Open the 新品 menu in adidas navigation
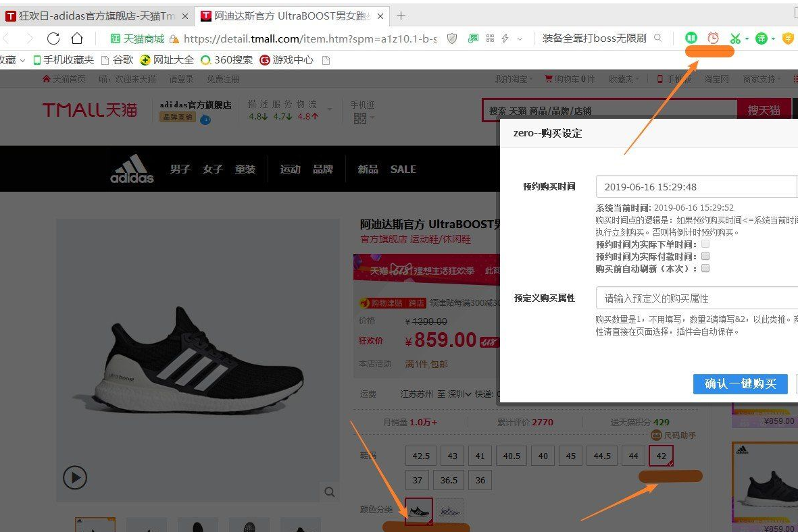This screenshot has width=798, height=532. pos(368,169)
